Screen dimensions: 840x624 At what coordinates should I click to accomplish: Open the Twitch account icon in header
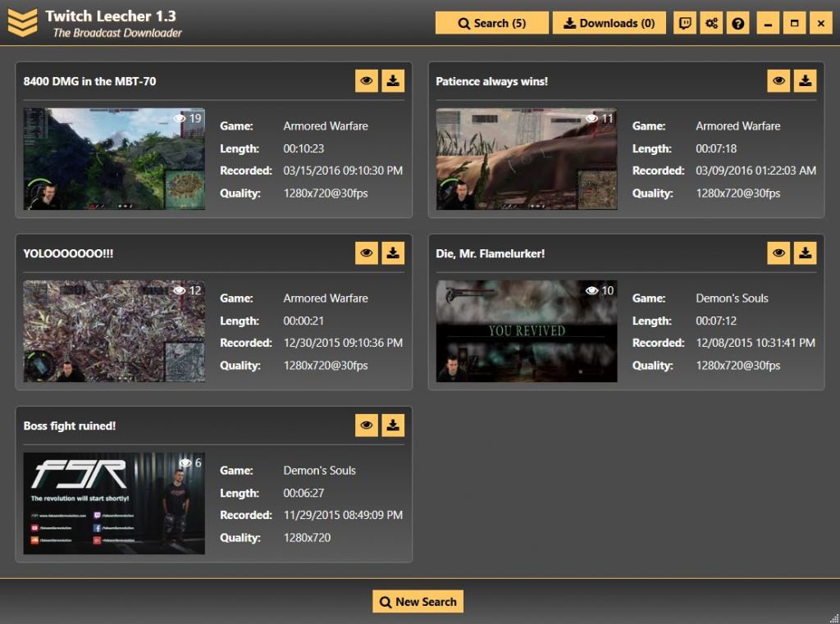coord(685,24)
